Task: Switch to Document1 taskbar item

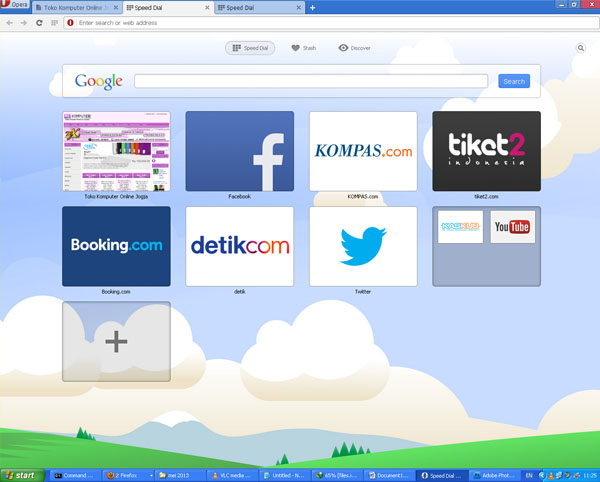Action: pyautogui.click(x=390, y=475)
